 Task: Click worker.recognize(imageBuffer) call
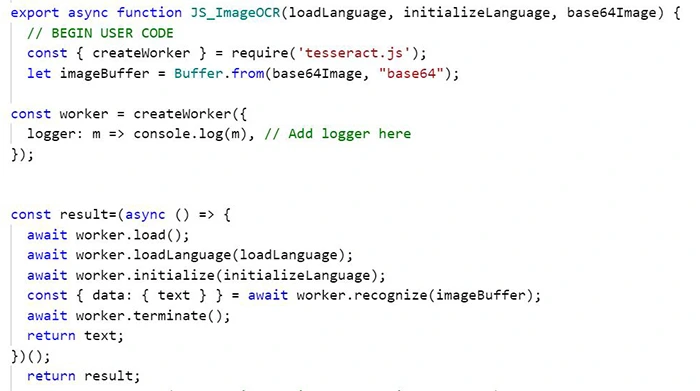(415, 295)
